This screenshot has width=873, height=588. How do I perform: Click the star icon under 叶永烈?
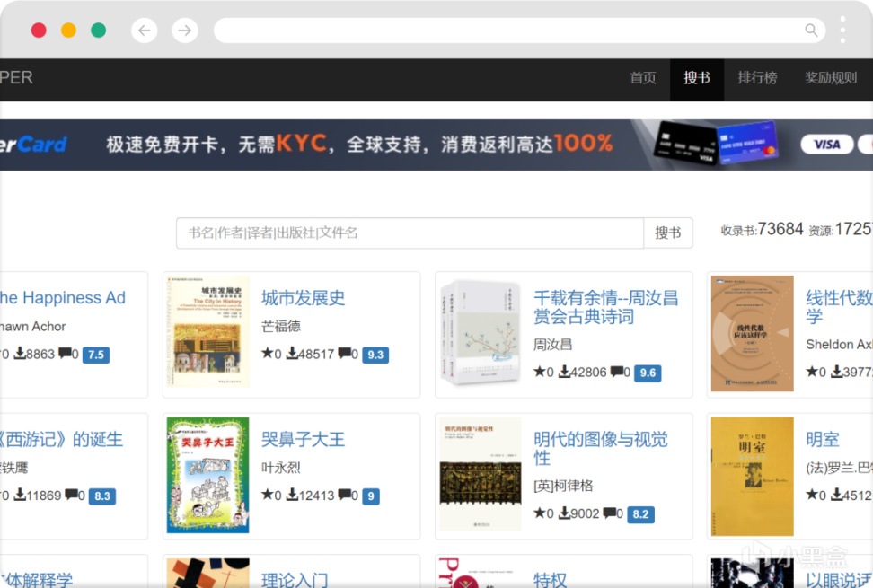[x=268, y=495]
